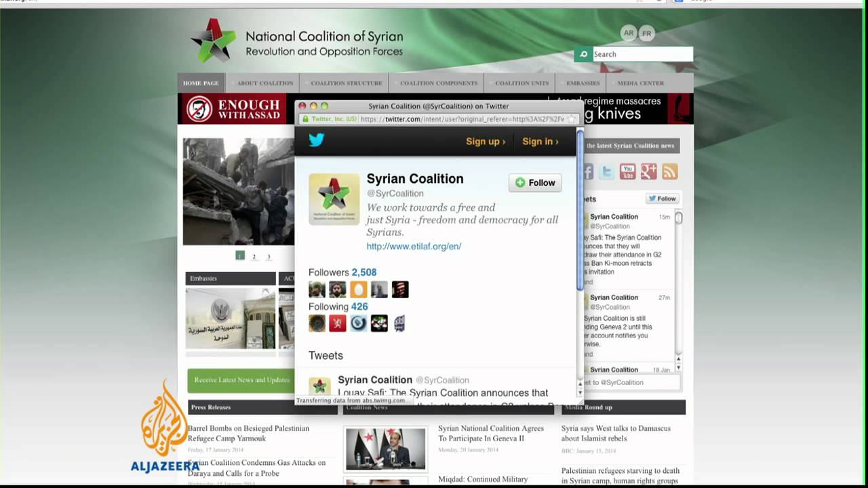
Task: Open the red lion following avatar
Action: coord(338,323)
